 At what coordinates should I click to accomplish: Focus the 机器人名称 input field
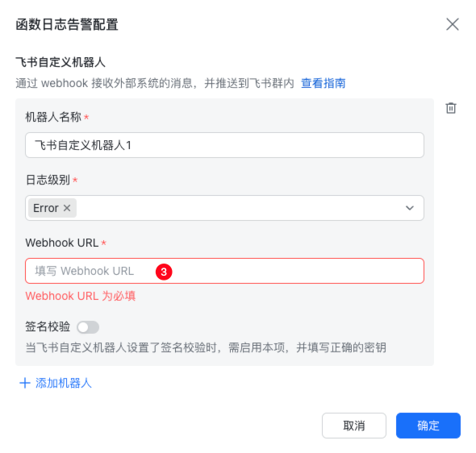click(x=224, y=145)
